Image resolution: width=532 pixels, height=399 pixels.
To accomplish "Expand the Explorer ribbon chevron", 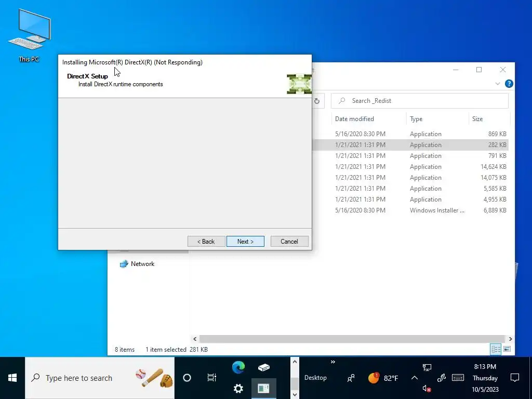I will click(498, 84).
